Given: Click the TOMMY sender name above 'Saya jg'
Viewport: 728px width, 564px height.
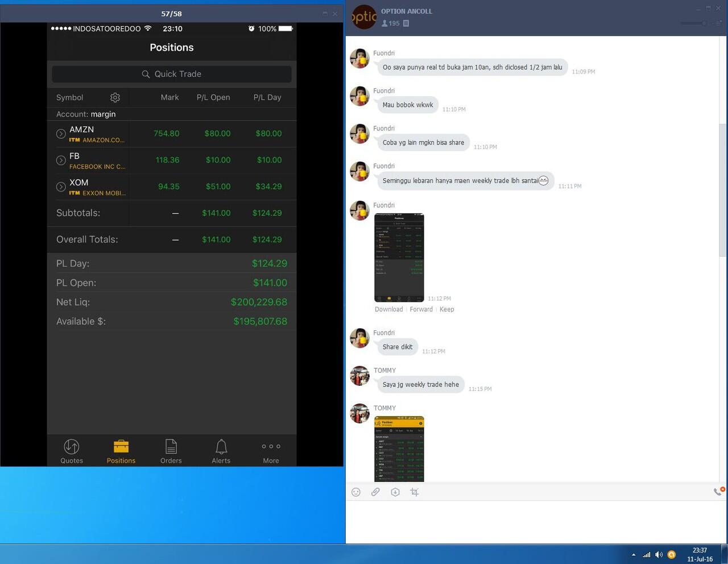Looking at the screenshot, I should coord(384,370).
